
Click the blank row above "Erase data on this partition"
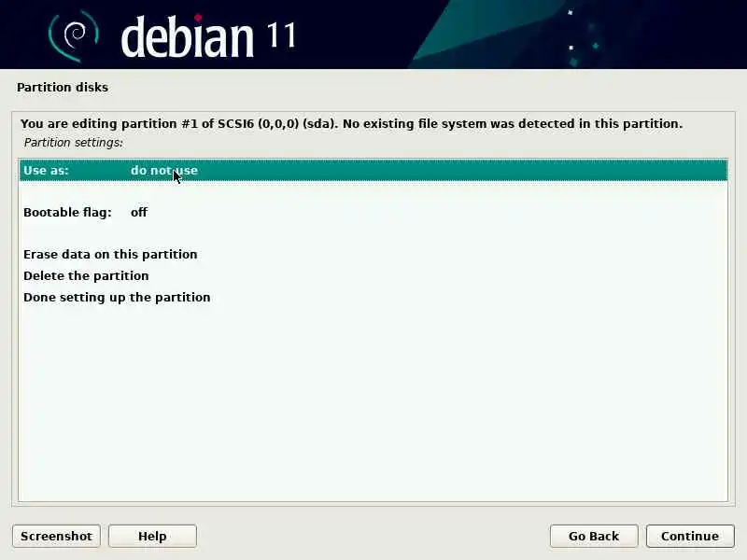pyautogui.click(x=373, y=233)
